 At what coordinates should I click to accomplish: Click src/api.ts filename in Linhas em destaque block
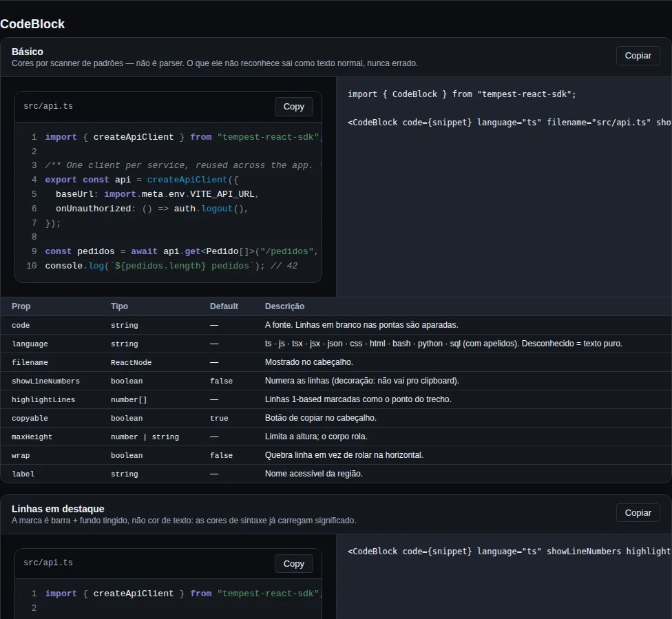[x=48, y=563]
